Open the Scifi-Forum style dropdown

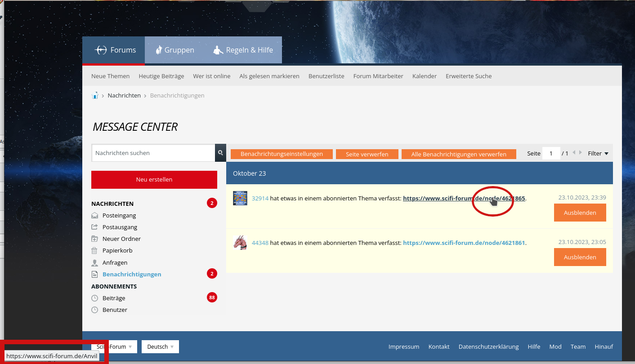pyautogui.click(x=114, y=346)
